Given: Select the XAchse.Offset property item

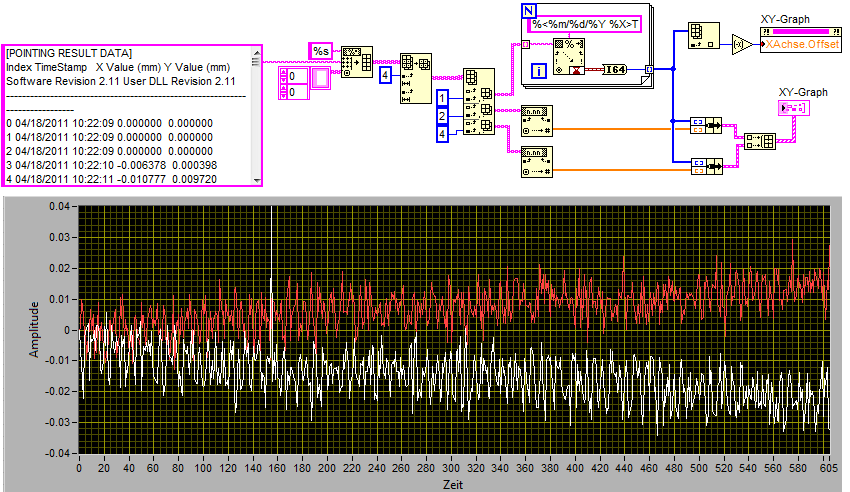Looking at the screenshot, I should pyautogui.click(x=801, y=44).
